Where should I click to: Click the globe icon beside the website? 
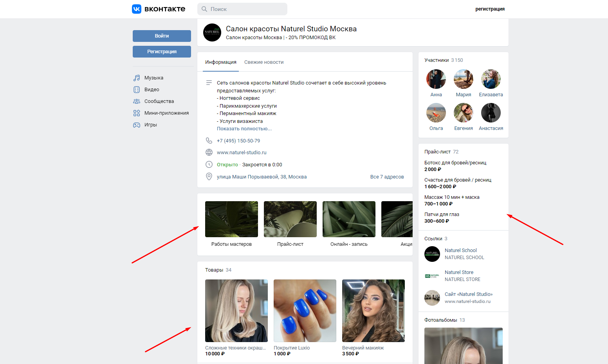tap(209, 152)
